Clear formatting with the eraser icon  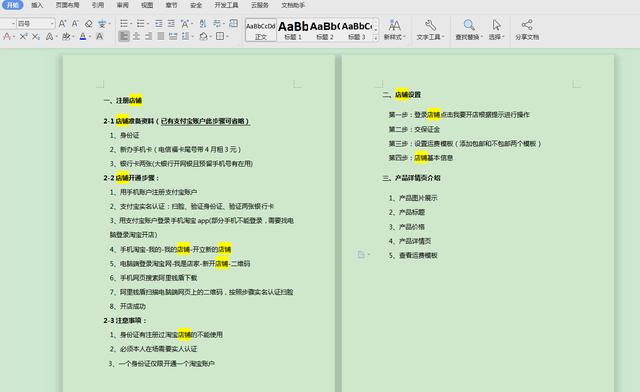point(89,24)
